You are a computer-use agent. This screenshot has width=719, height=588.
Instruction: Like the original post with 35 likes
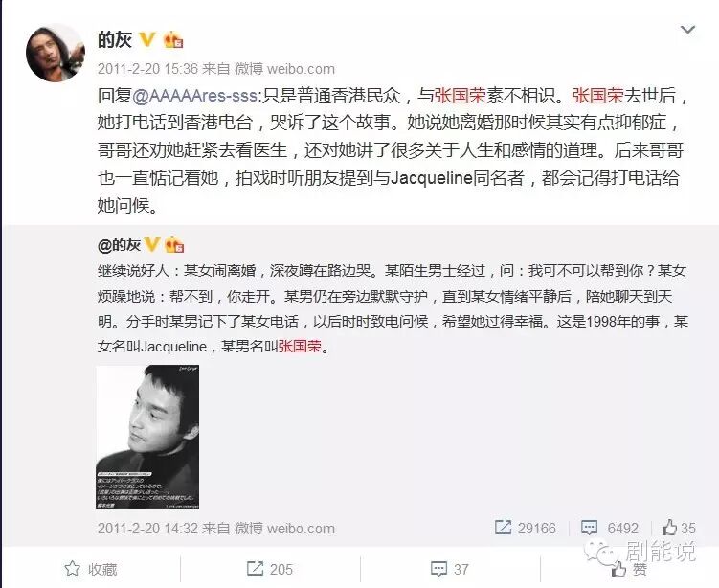click(x=679, y=528)
